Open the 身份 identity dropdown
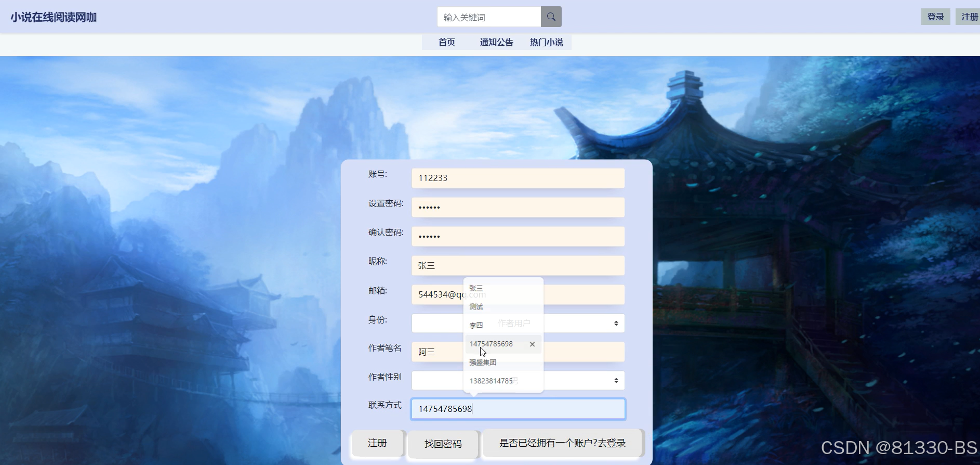Image resolution: width=980 pixels, height=465 pixels. 518,323
